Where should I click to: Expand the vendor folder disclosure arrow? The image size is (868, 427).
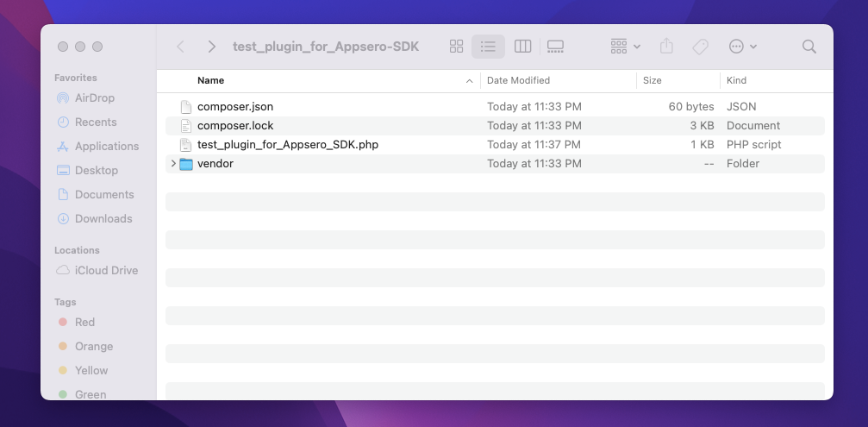tap(173, 163)
